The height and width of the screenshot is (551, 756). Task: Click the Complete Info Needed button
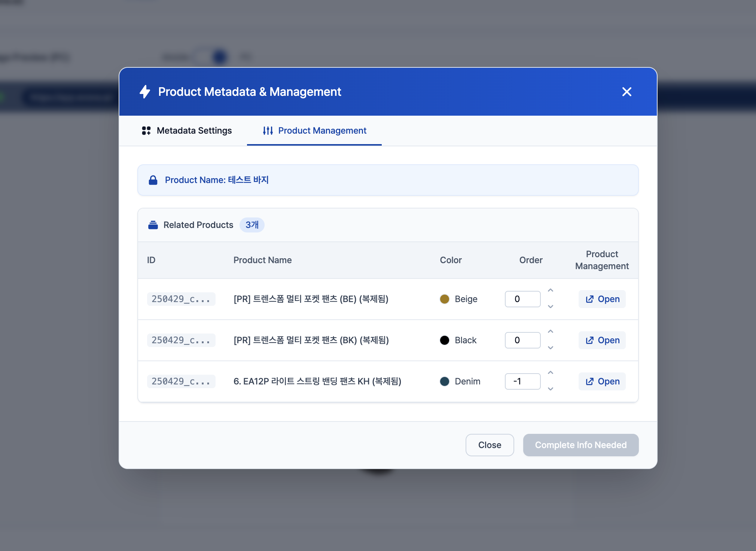[580, 445]
